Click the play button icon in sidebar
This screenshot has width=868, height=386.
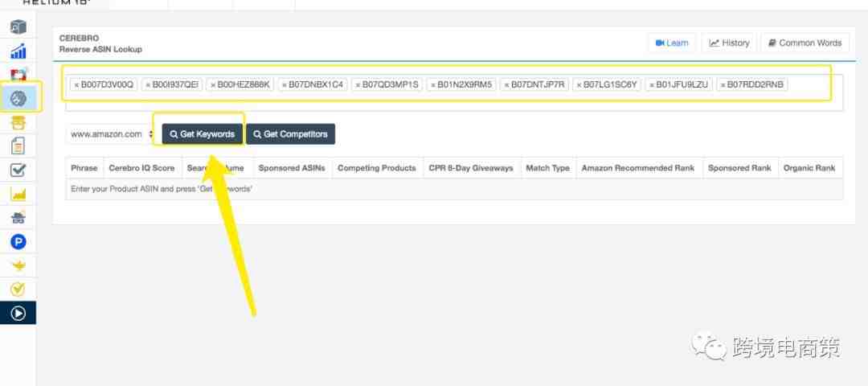click(x=18, y=312)
